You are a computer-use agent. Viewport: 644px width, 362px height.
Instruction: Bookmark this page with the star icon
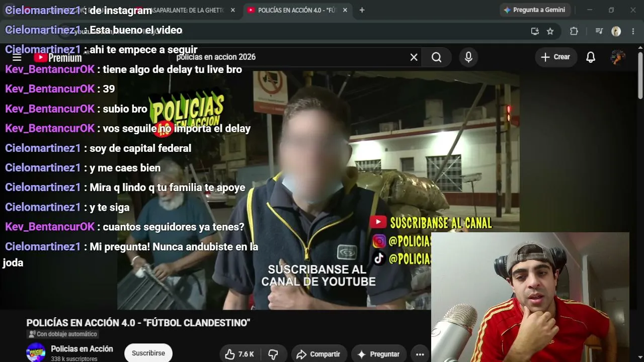click(550, 31)
